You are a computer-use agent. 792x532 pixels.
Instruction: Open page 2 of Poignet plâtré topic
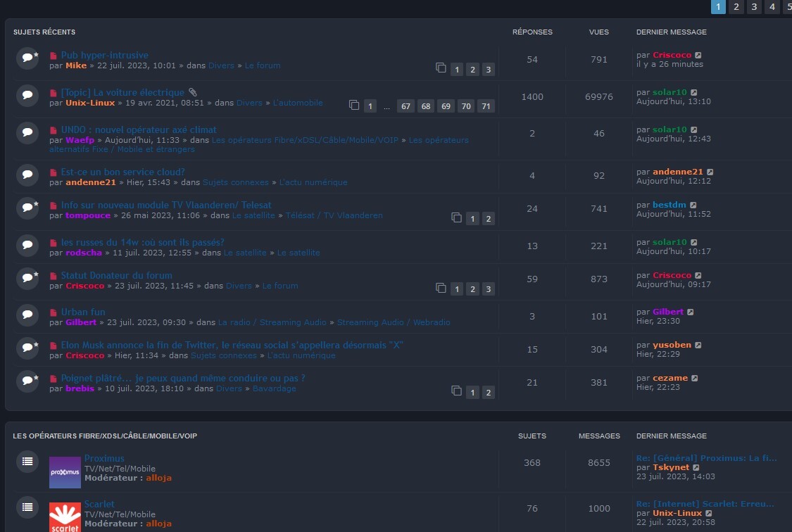click(488, 392)
